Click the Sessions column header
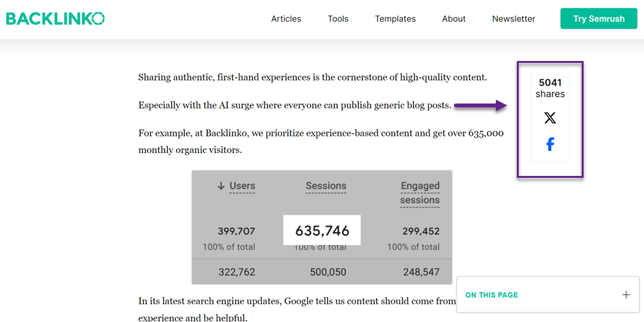The image size is (644, 322). click(325, 186)
